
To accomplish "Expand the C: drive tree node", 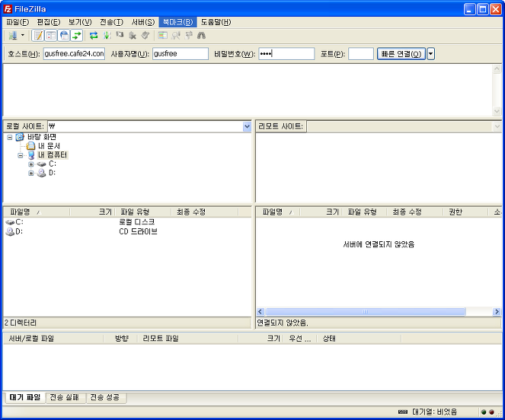I will pyautogui.click(x=31, y=164).
